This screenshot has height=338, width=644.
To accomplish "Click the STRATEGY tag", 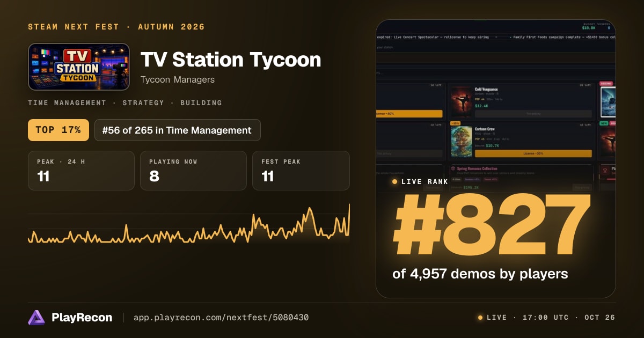I will 143,102.
